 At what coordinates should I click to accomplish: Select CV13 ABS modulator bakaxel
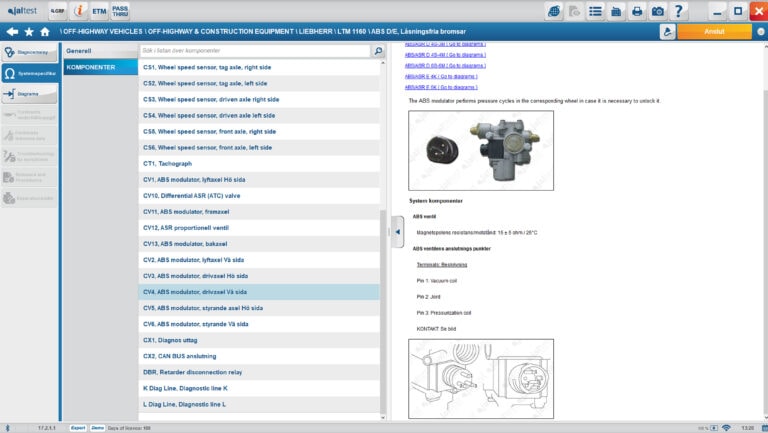(259, 244)
